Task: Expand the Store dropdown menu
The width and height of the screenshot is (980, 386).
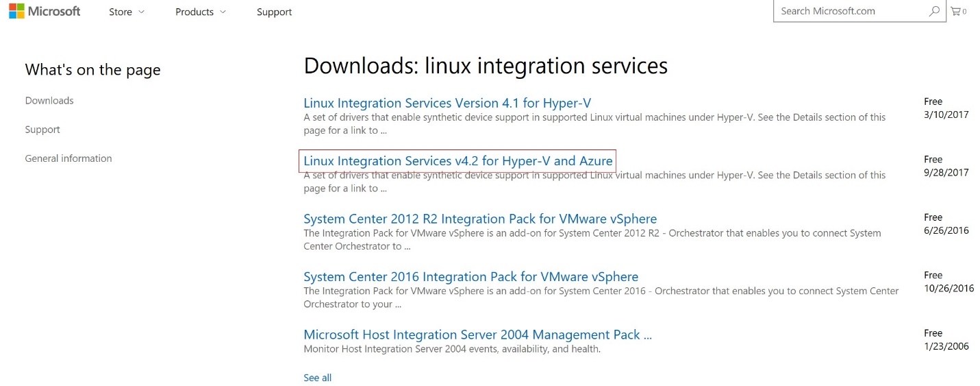Action: pyautogui.click(x=127, y=12)
